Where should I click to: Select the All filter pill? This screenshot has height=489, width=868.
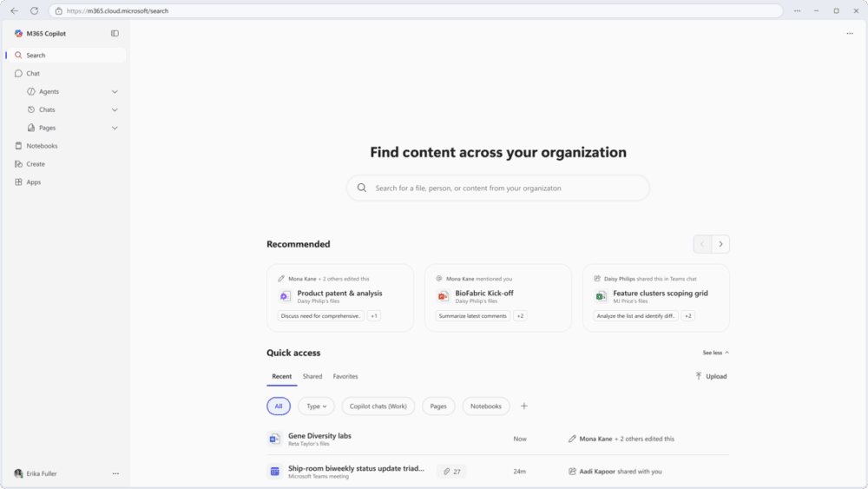[x=279, y=406]
